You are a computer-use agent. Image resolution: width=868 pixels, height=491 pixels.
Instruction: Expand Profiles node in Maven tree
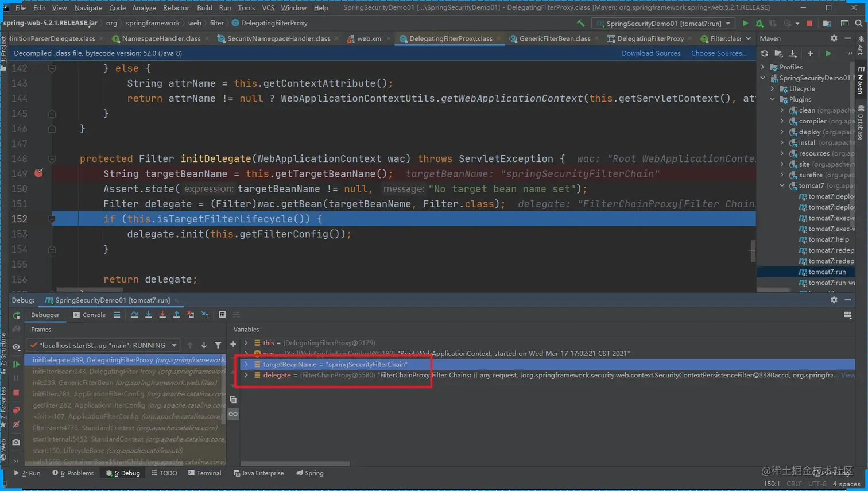pyautogui.click(x=763, y=67)
